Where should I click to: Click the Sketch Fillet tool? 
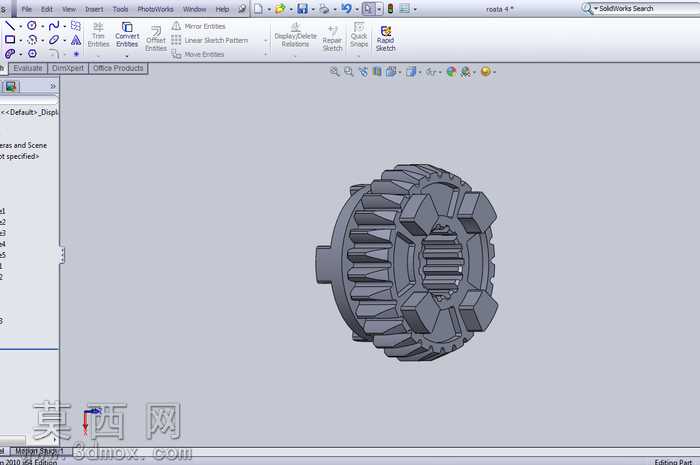pyautogui.click(x=54, y=54)
